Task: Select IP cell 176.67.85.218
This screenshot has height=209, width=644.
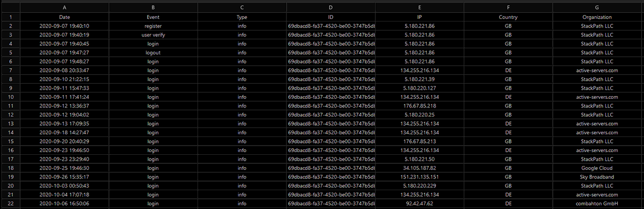Action: pos(419,106)
